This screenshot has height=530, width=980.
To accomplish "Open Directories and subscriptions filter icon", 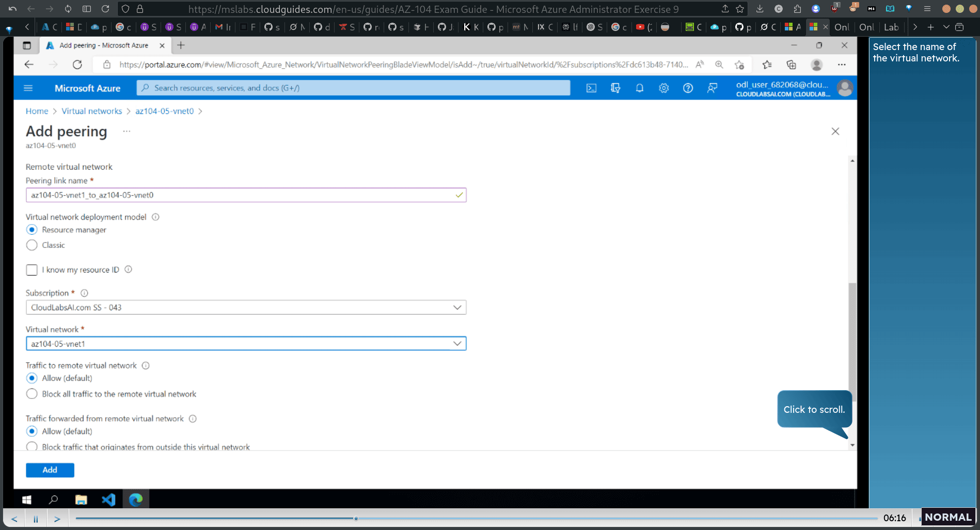I will [x=615, y=88].
